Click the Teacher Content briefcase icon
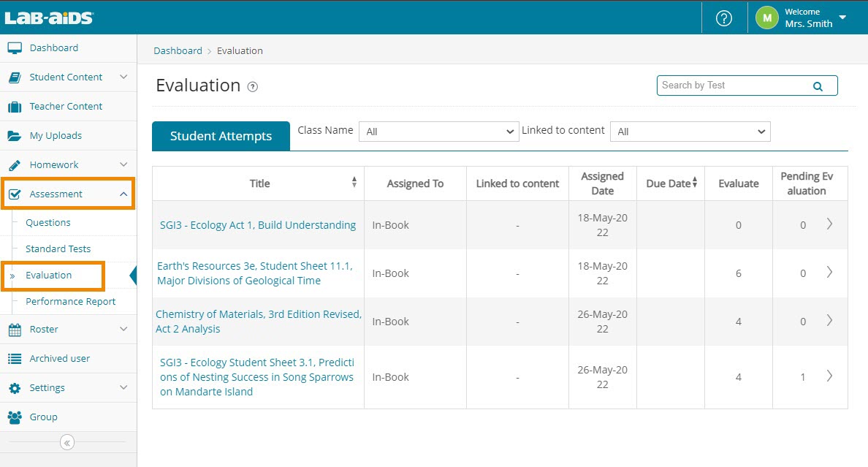Image resolution: width=868 pixels, height=467 pixels. [x=15, y=107]
